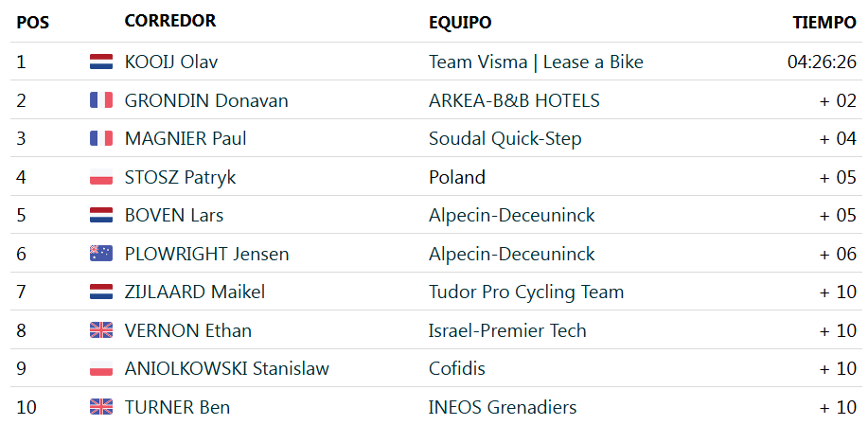This screenshot has height=425, width=868.
Task: Open rider MAGNIER Paul's profile
Action: 186,138
